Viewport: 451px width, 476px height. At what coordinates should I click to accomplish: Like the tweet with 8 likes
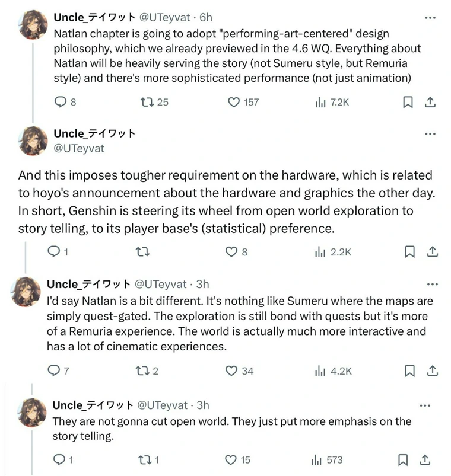[231, 252]
